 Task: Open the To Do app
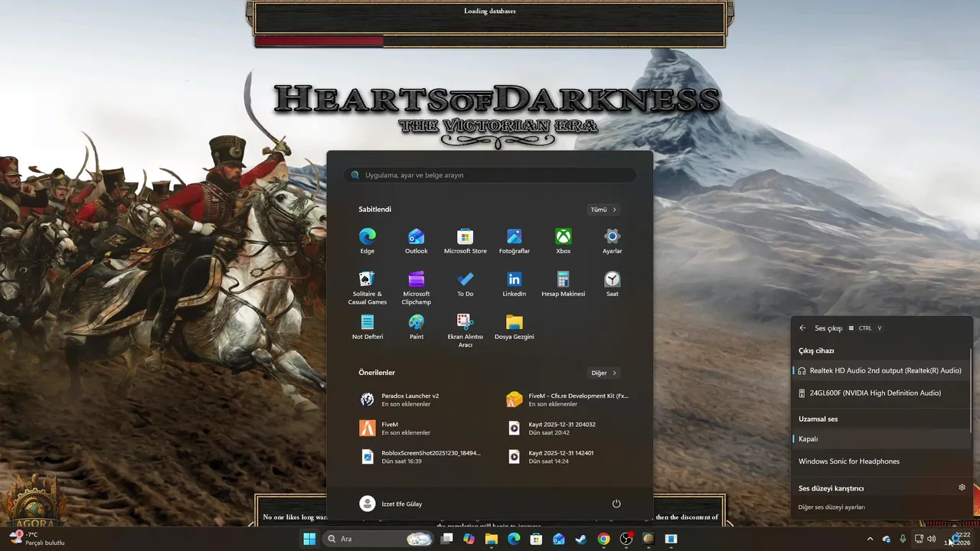pos(465,283)
